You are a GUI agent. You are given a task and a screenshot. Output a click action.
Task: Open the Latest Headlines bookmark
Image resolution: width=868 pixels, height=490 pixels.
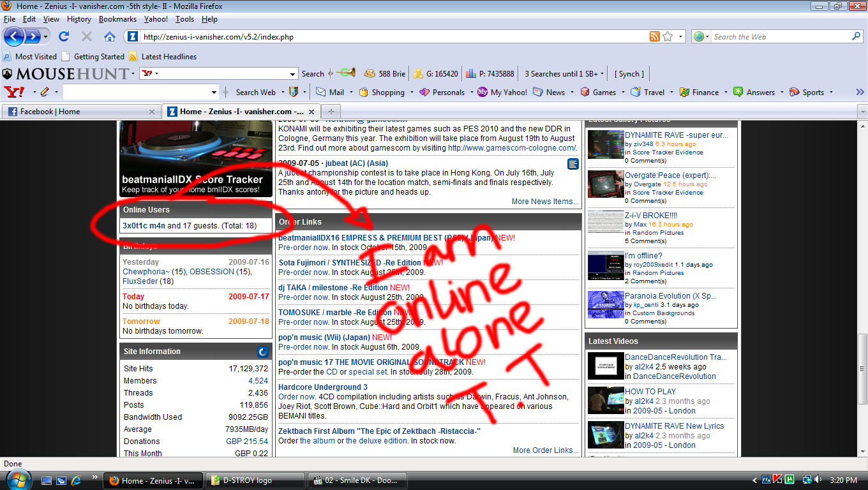[x=163, y=56]
